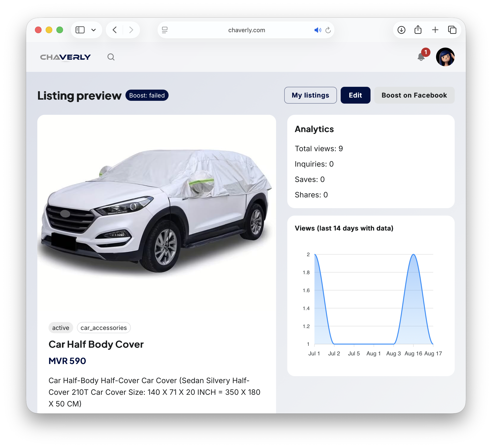
Task: Mute the tab audio speaker icon
Action: 318,30
